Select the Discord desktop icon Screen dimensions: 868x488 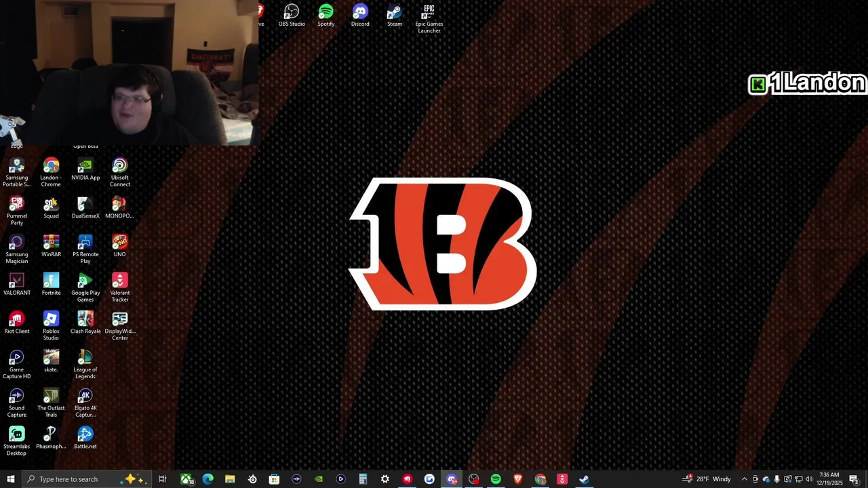coord(360,16)
